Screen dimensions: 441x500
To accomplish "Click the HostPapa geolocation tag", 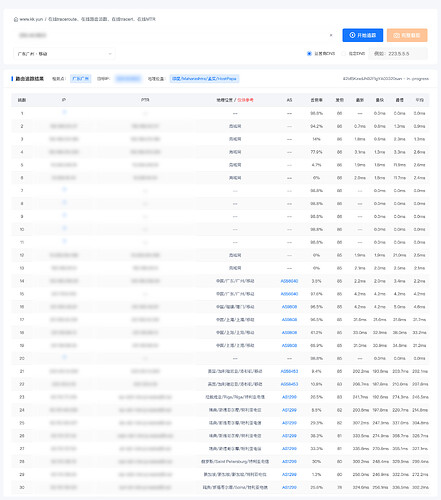I will pos(204,79).
